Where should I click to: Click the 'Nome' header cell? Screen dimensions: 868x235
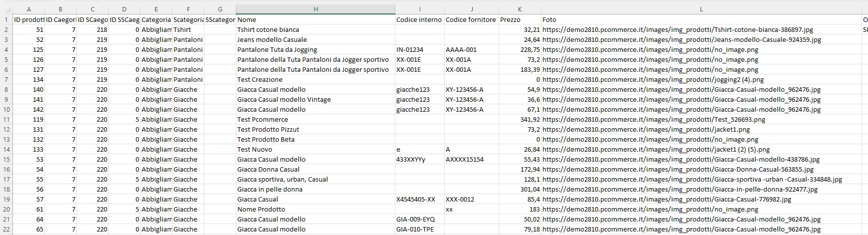(x=316, y=19)
